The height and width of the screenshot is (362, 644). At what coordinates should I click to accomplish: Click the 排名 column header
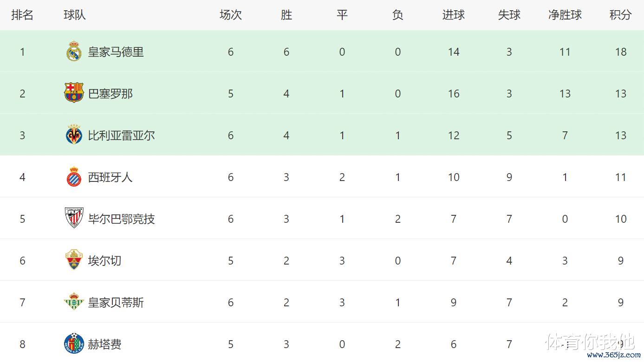pyautogui.click(x=22, y=15)
